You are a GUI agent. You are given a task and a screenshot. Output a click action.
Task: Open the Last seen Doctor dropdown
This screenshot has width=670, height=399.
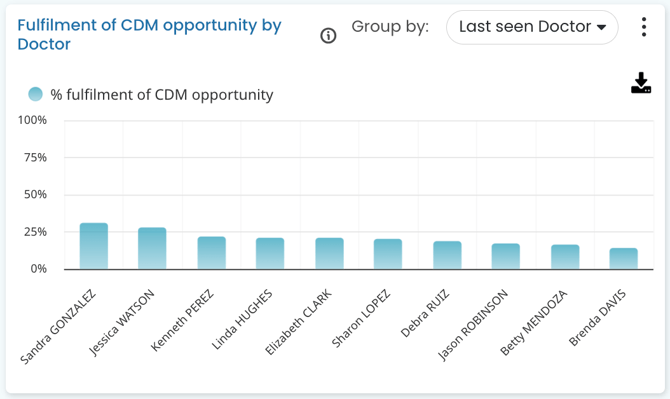click(532, 27)
